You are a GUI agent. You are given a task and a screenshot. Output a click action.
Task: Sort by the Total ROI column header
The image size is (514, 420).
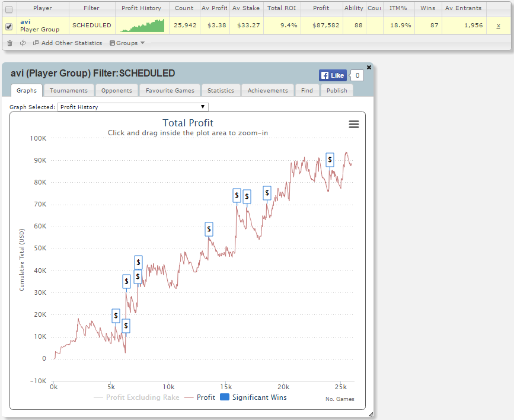pos(282,8)
